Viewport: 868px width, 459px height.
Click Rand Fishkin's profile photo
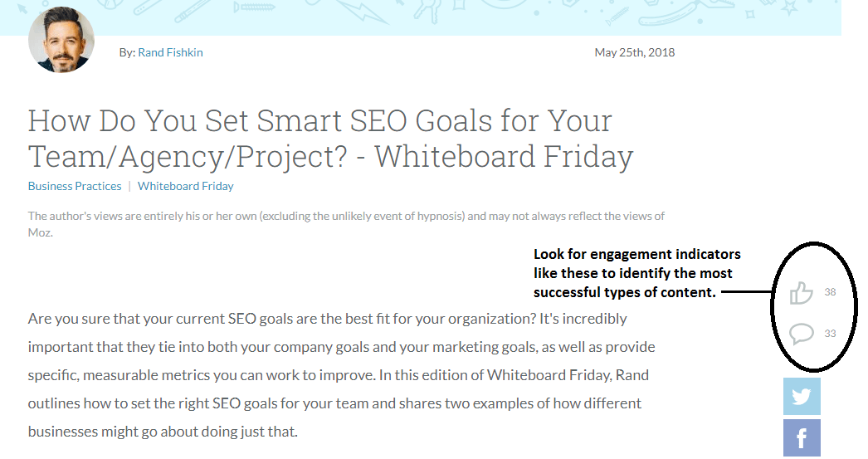coord(61,40)
